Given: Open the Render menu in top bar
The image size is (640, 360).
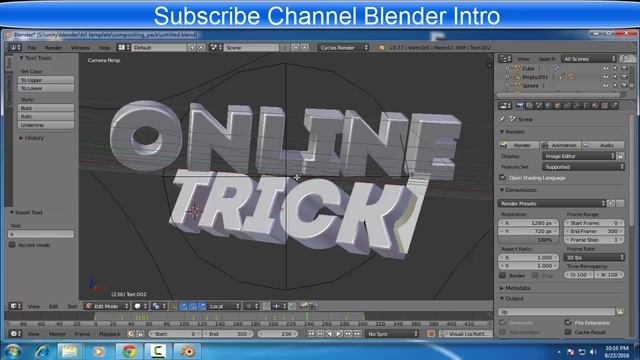Looking at the screenshot, I should click(x=53, y=47).
